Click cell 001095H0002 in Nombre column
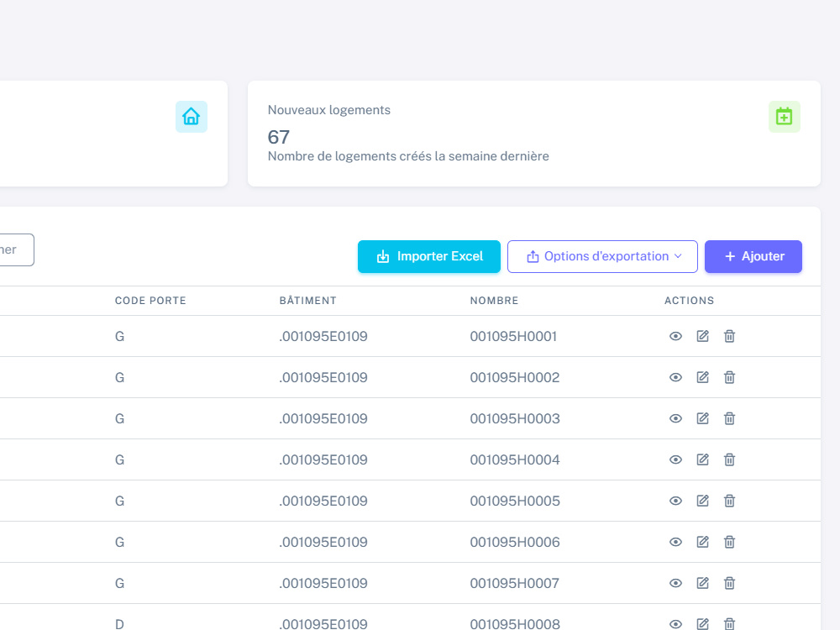The width and height of the screenshot is (840, 630). [x=515, y=378]
